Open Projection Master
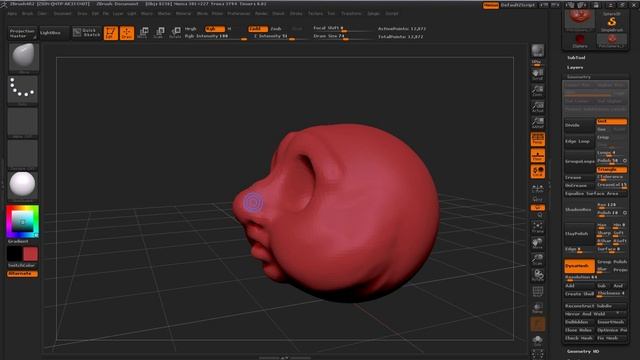This screenshot has height=360, width=640. (x=22, y=33)
